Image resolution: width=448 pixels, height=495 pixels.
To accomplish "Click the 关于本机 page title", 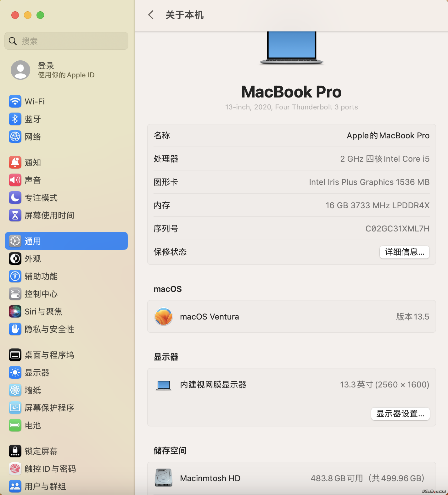I will click(x=184, y=15).
